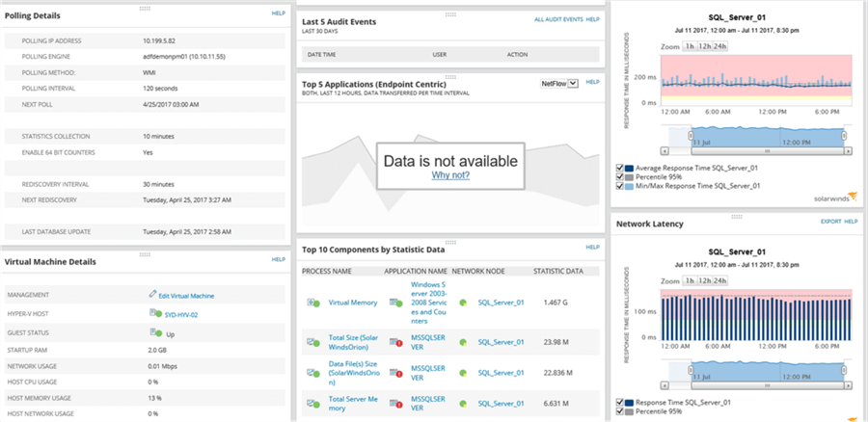Click left range handle of Network Latency navigator
This screenshot has height=422, width=868.
(691, 371)
